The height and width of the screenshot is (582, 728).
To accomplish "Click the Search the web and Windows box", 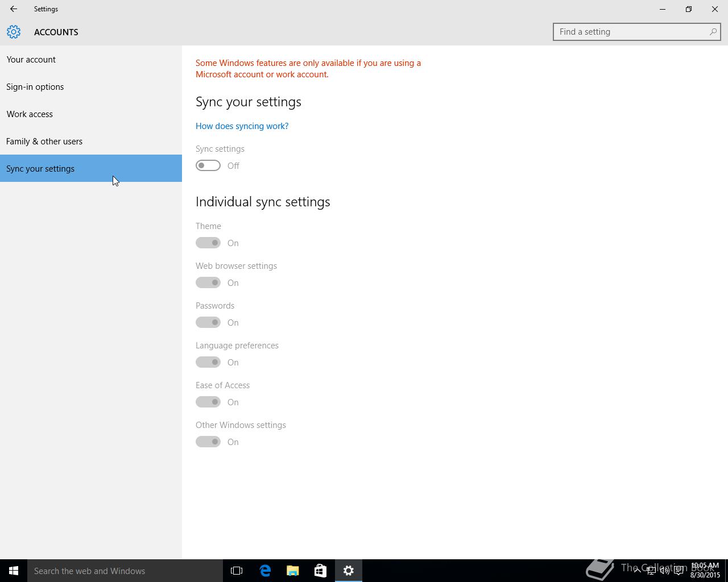I will click(x=125, y=571).
